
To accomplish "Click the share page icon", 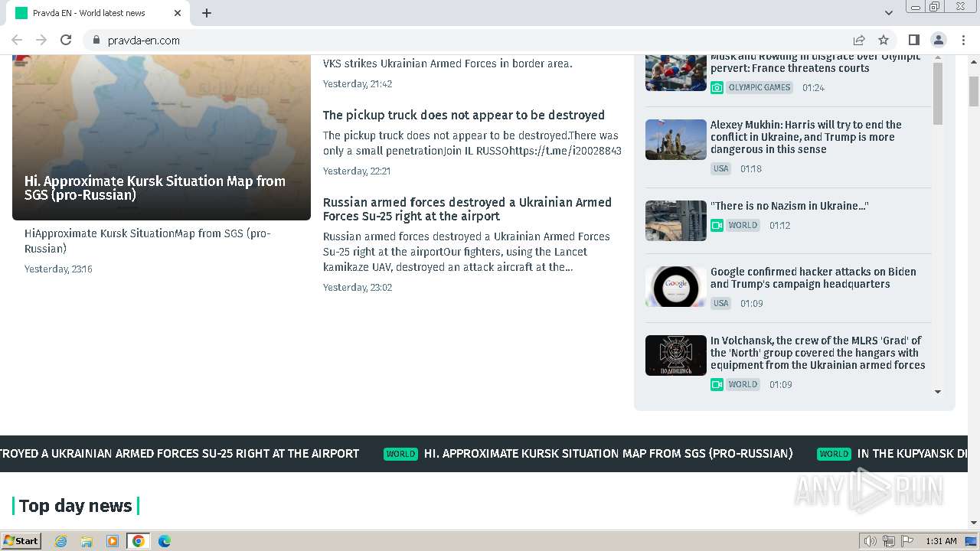I will pyautogui.click(x=859, y=40).
